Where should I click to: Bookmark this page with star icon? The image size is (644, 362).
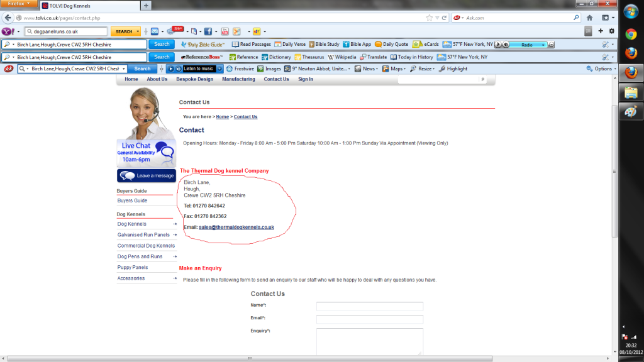(429, 18)
